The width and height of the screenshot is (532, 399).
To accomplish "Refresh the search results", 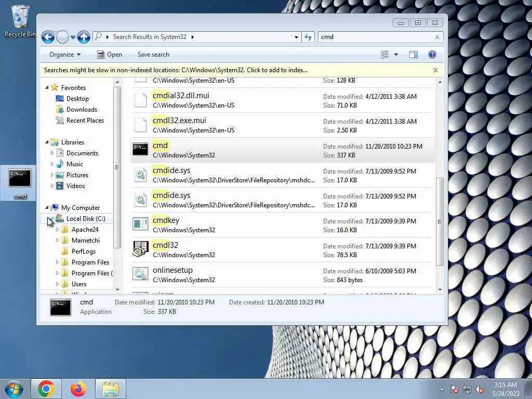I will tap(308, 37).
